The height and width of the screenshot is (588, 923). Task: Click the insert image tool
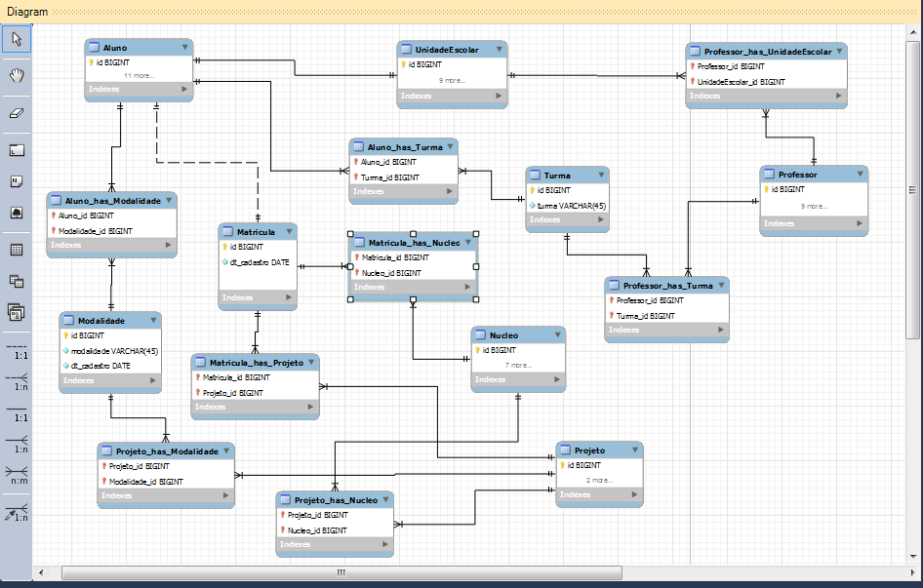pyautogui.click(x=17, y=212)
